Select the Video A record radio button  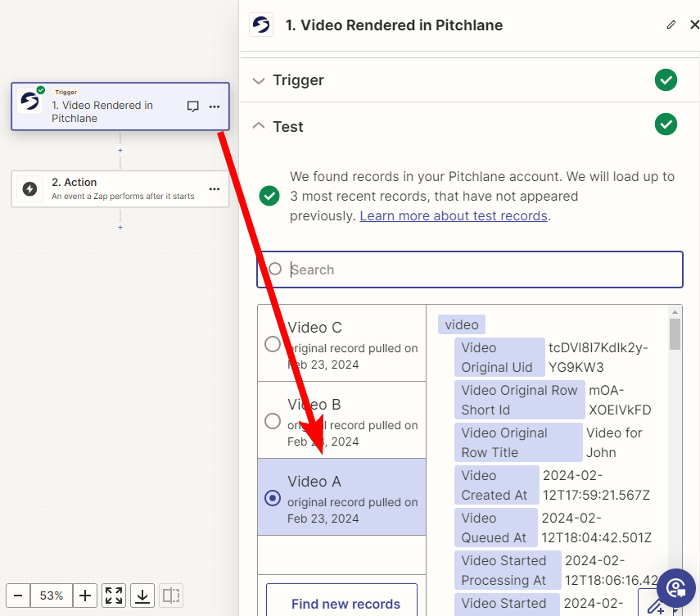click(273, 497)
